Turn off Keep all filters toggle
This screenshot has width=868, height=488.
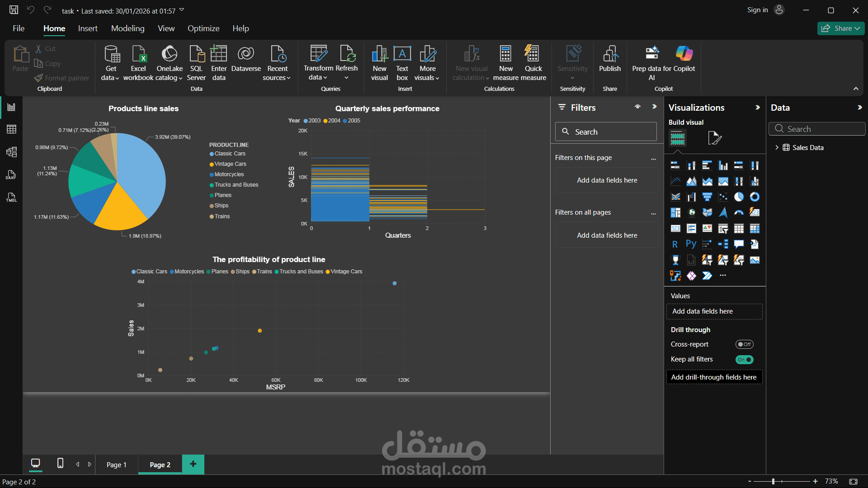tap(744, 360)
